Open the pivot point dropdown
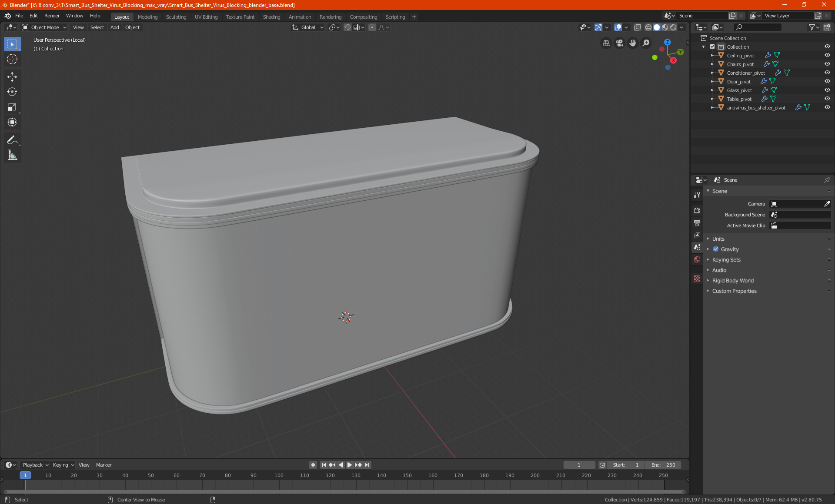The image size is (835, 504). (x=334, y=27)
